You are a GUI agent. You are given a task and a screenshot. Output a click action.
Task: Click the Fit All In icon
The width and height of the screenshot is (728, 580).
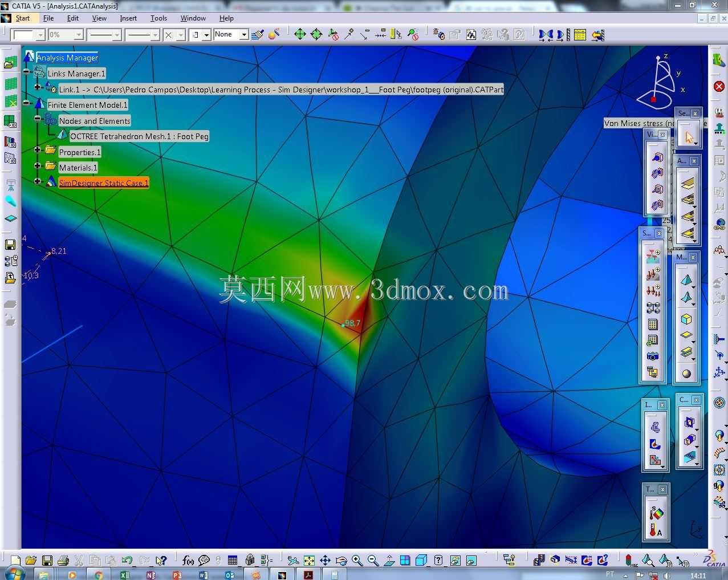(309, 561)
